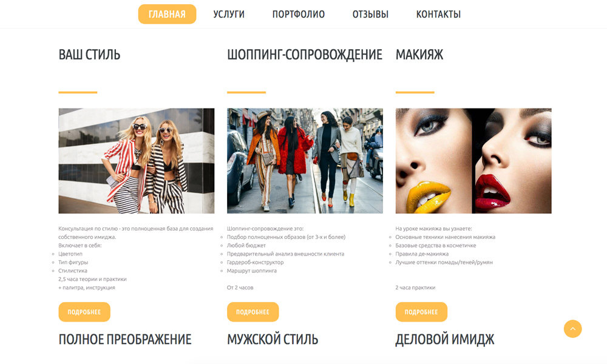Click the Гардероб-конструктор list item
This screenshot has height=364, width=607.
255,262
